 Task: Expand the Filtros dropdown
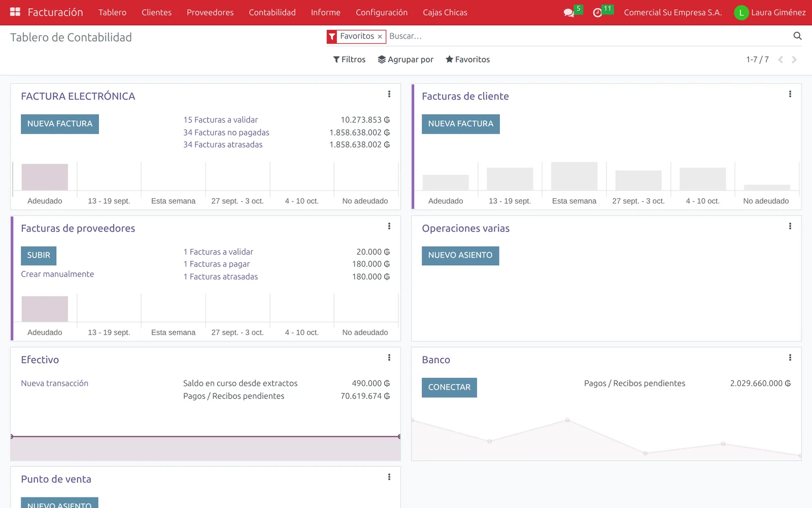pos(349,59)
